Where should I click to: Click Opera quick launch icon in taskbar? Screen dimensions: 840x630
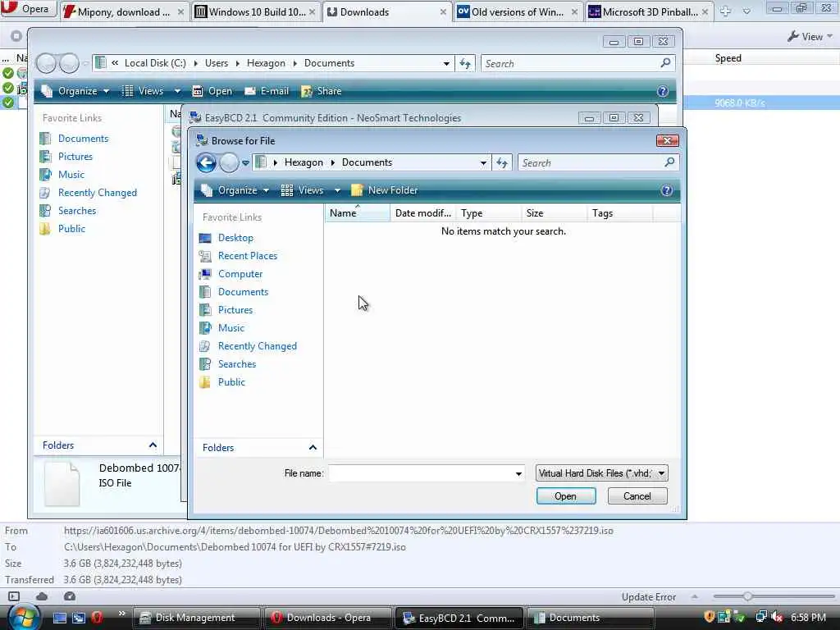97,618
